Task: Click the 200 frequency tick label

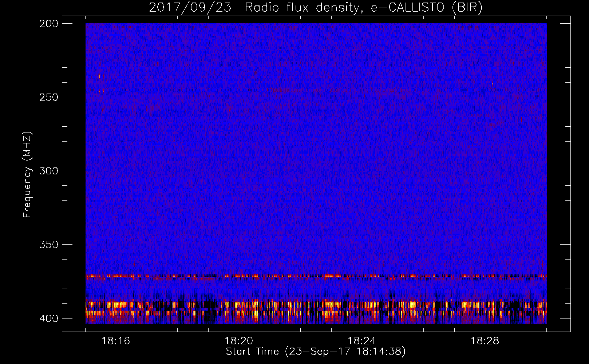Action: (48, 24)
